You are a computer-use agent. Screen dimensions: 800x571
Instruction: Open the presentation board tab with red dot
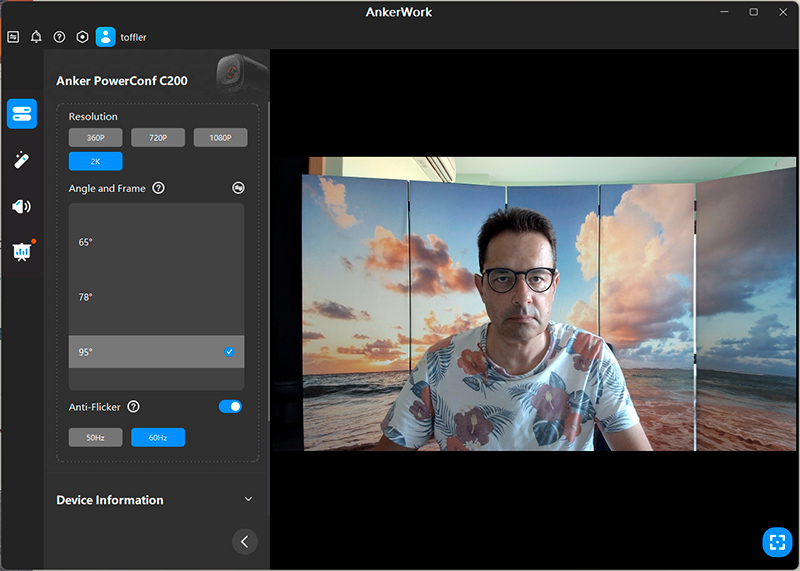(x=22, y=251)
